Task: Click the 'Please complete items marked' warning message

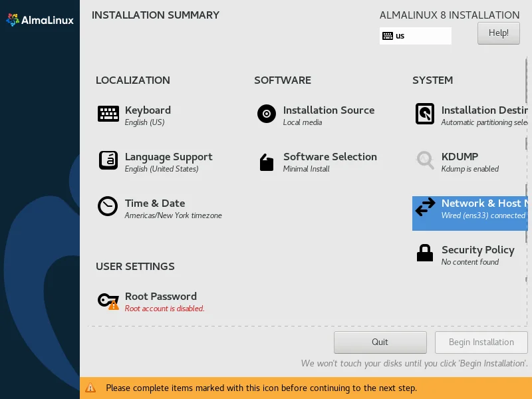Action: coord(261,388)
